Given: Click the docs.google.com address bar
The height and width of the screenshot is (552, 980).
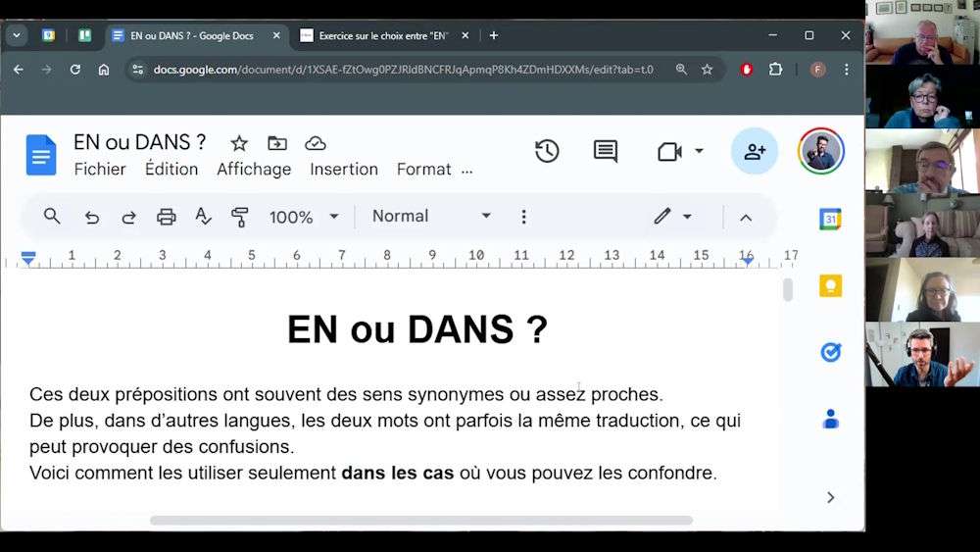Looking at the screenshot, I should (403, 70).
